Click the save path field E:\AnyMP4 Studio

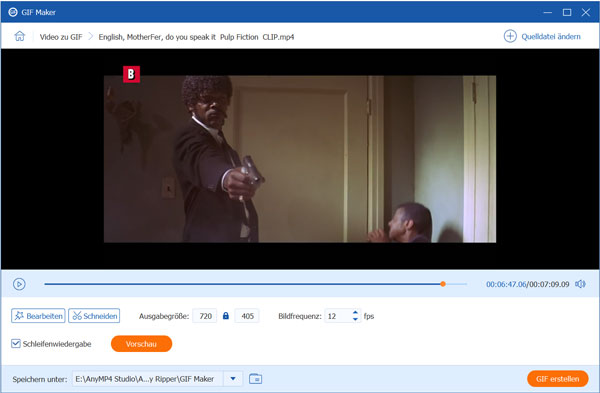(148, 379)
